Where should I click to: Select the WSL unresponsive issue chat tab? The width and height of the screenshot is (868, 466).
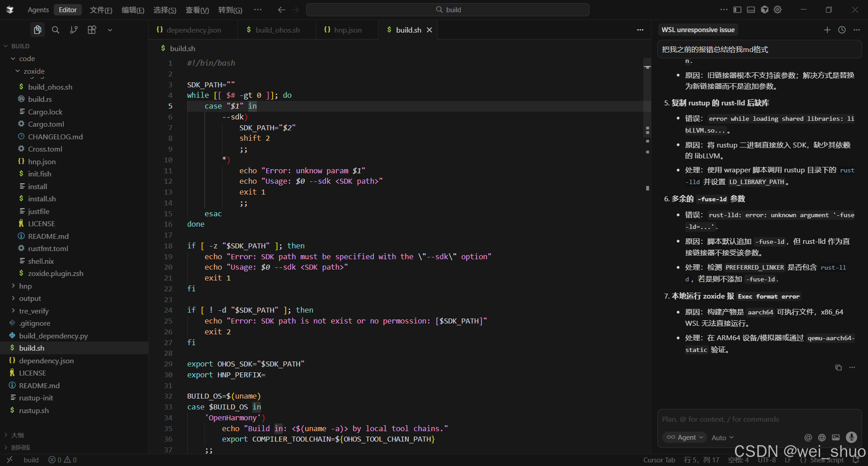click(x=698, y=30)
